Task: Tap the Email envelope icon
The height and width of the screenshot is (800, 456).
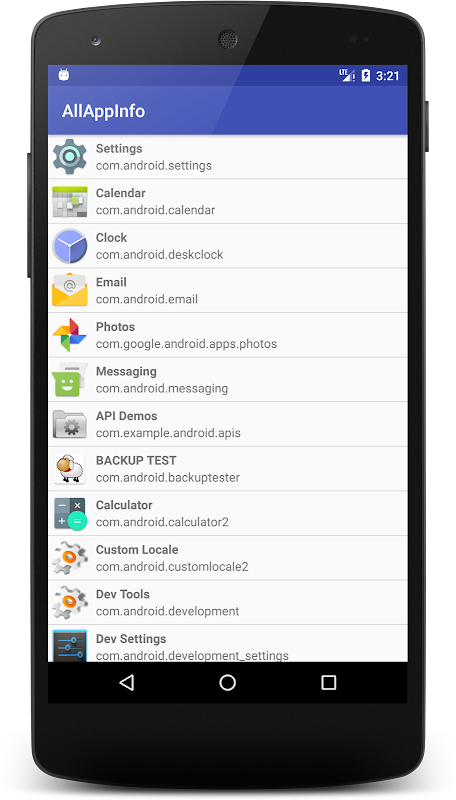Action: coord(70,290)
